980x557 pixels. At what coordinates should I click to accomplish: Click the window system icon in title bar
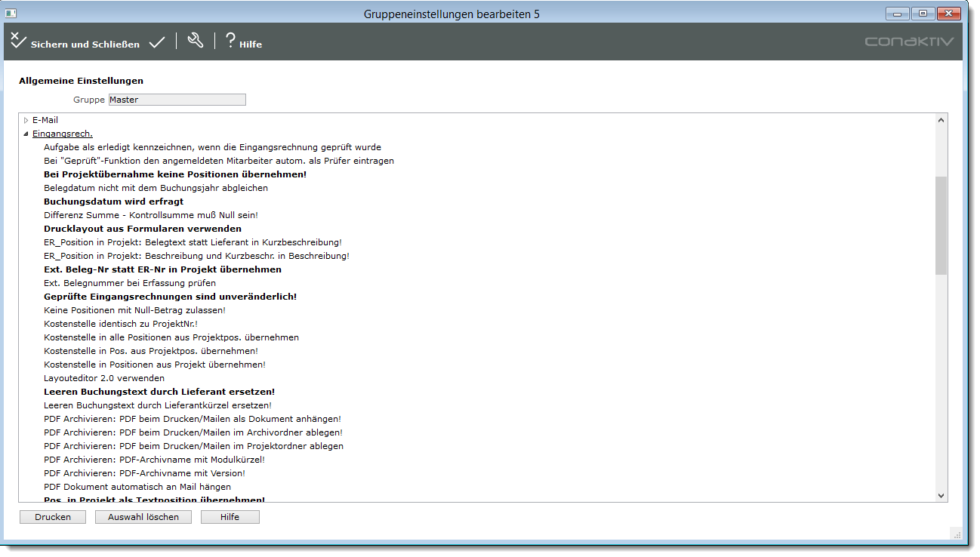pyautogui.click(x=11, y=14)
